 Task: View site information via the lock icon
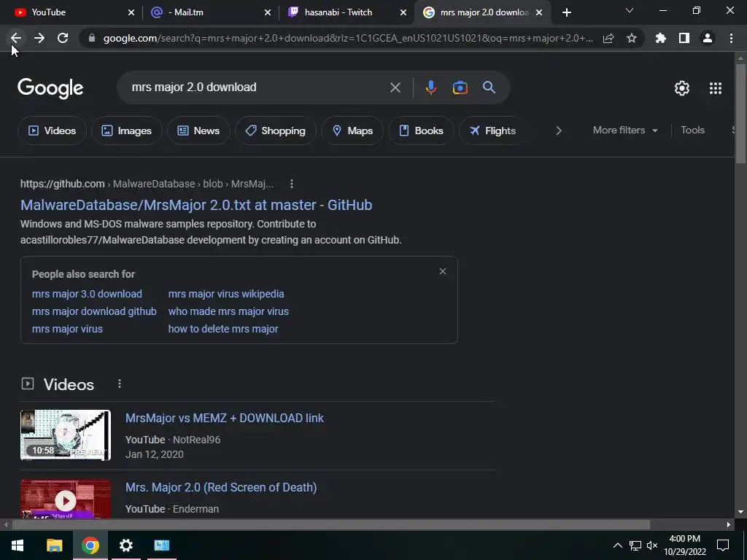(92, 38)
